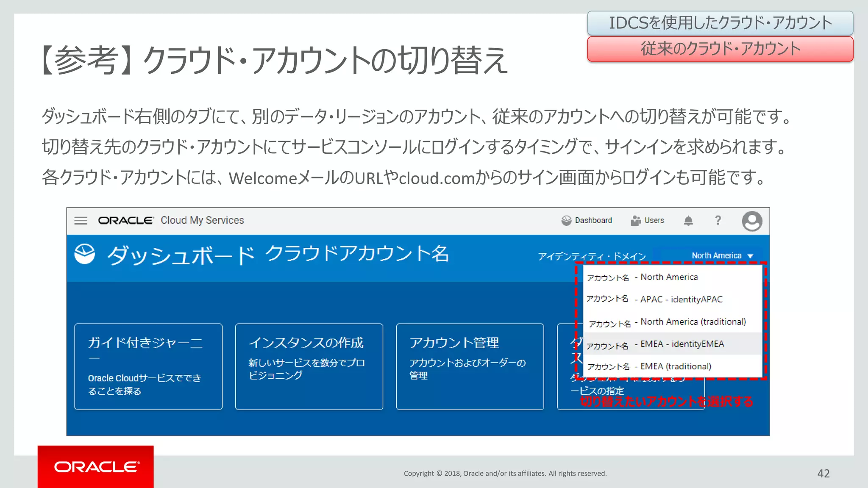Open the アカウント管理 tile
Viewport: 868px width, 488px height.
click(x=470, y=366)
